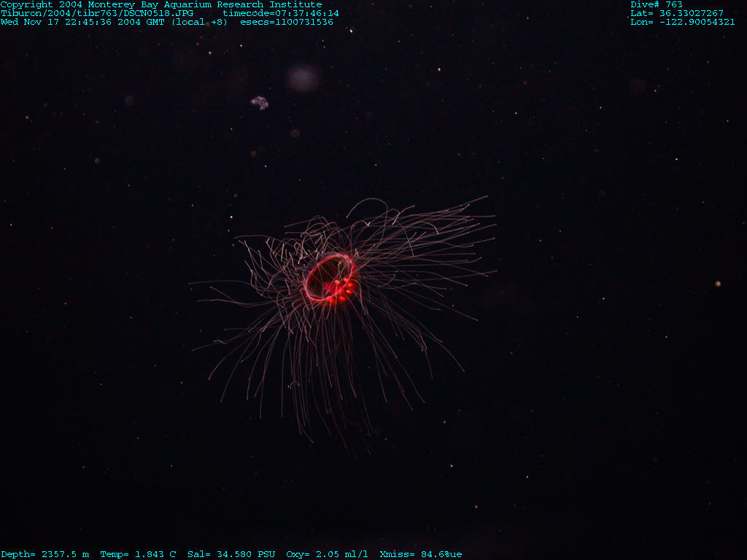This screenshot has width=747, height=560.
Task: Click the blurry gray blob near top center
Action: [x=303, y=77]
